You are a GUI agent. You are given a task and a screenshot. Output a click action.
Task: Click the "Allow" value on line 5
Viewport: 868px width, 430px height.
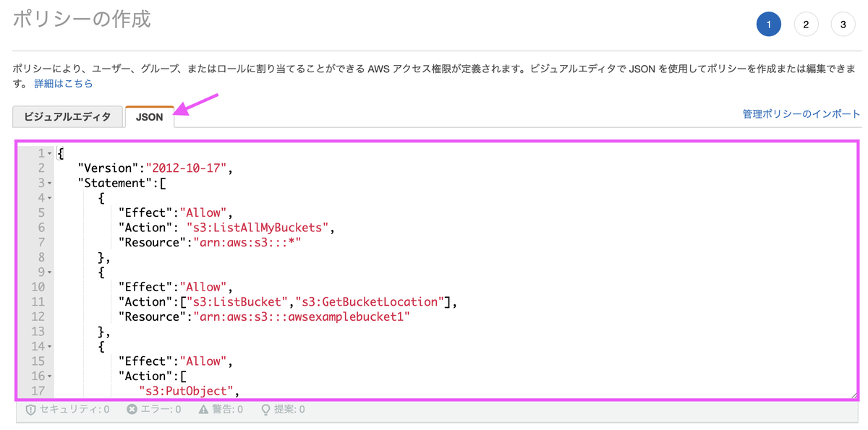tap(205, 212)
